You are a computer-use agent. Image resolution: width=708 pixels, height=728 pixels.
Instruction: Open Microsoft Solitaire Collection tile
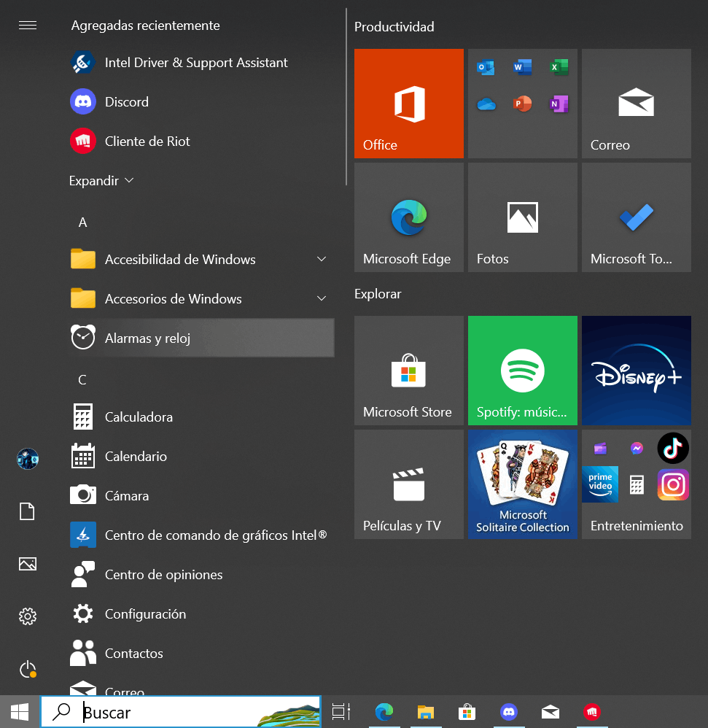coord(522,484)
